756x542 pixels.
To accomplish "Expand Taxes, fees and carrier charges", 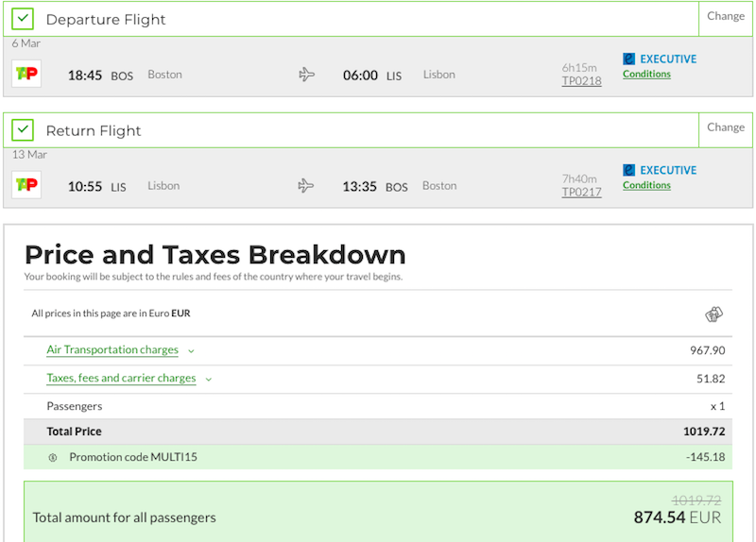I will 121,379.
